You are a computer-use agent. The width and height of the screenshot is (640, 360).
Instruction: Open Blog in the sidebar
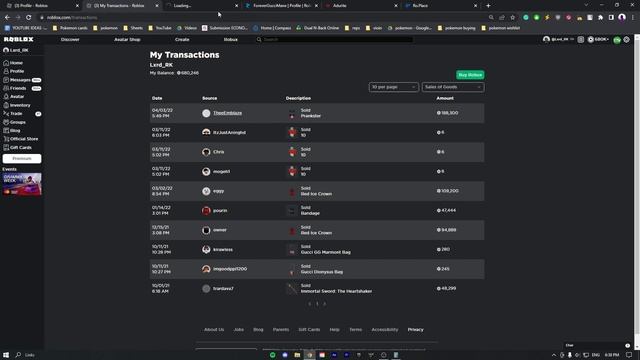pos(12,131)
